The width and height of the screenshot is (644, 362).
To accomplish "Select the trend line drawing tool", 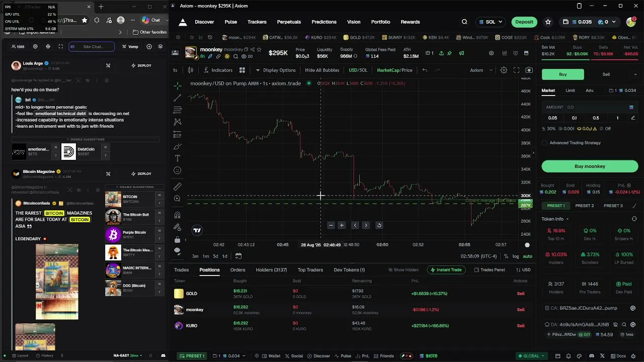I will tap(177, 98).
